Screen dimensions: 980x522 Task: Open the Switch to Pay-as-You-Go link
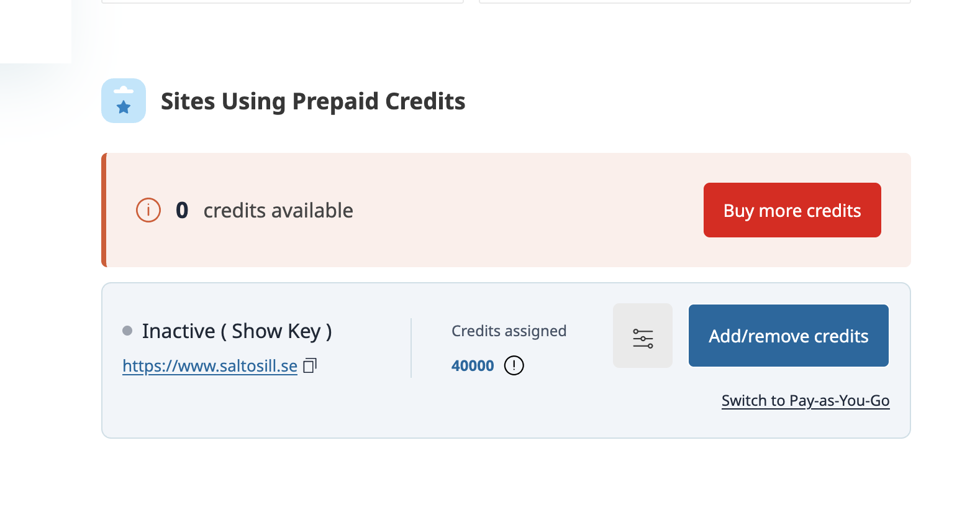coord(805,401)
